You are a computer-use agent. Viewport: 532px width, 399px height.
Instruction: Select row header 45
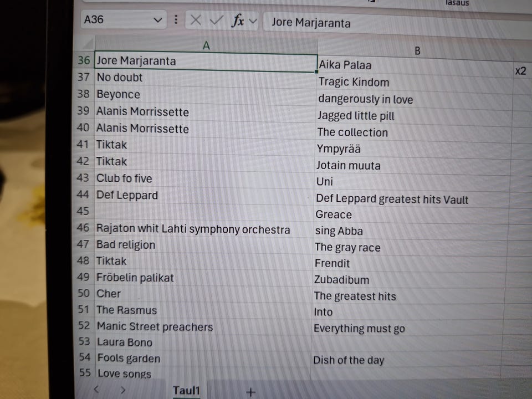click(x=83, y=211)
